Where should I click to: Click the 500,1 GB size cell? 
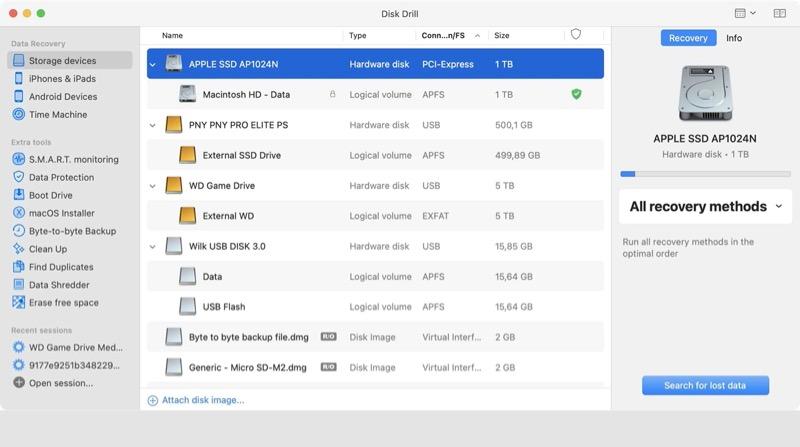tap(513, 125)
